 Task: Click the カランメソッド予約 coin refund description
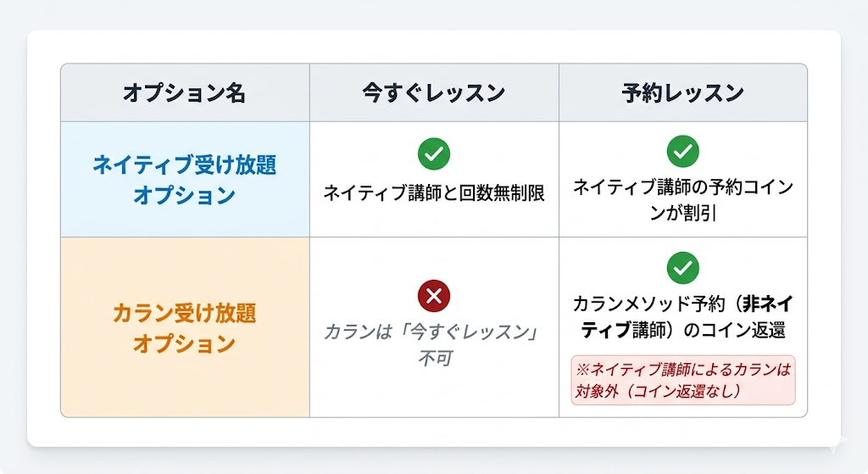682,317
